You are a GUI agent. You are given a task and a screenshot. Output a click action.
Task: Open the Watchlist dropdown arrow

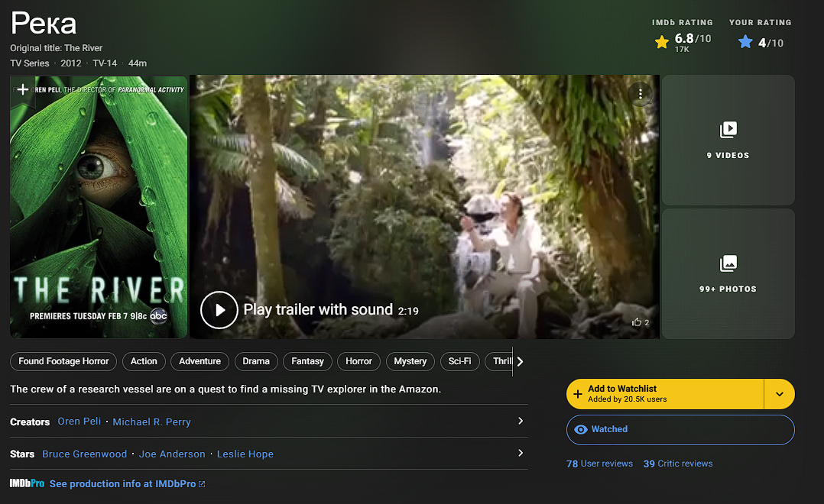click(x=780, y=394)
